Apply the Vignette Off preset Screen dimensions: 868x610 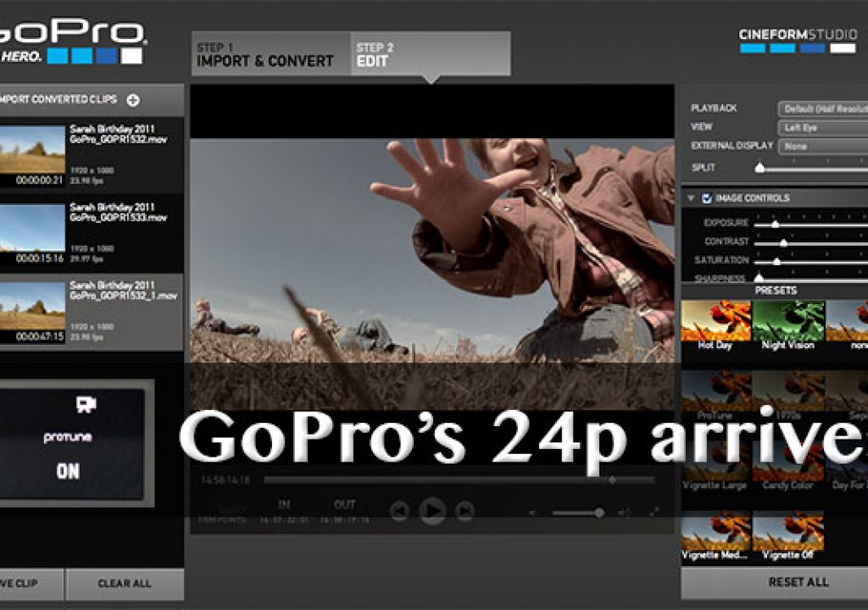click(x=788, y=536)
